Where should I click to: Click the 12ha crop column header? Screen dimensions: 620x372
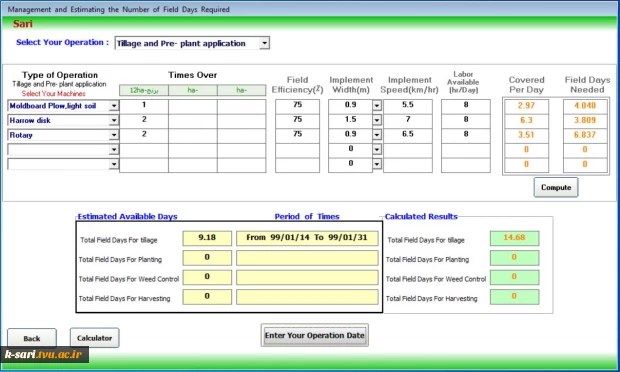point(144,90)
